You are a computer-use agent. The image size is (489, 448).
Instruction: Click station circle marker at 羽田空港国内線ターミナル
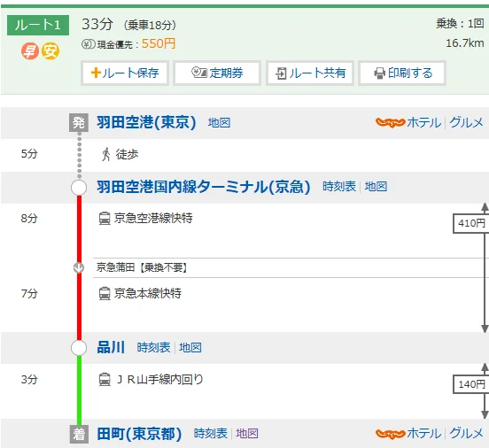(x=79, y=188)
